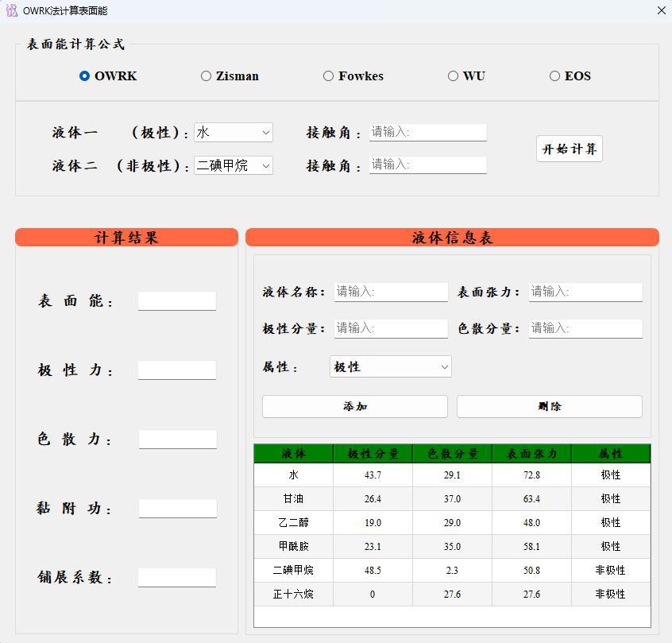672x643 pixels.
Task: Click the 液体信息表 orange header
Action: click(x=452, y=237)
